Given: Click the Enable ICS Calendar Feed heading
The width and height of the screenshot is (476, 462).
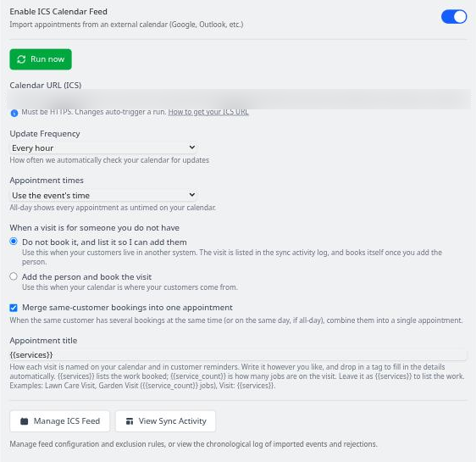Looking at the screenshot, I should [x=58, y=12].
